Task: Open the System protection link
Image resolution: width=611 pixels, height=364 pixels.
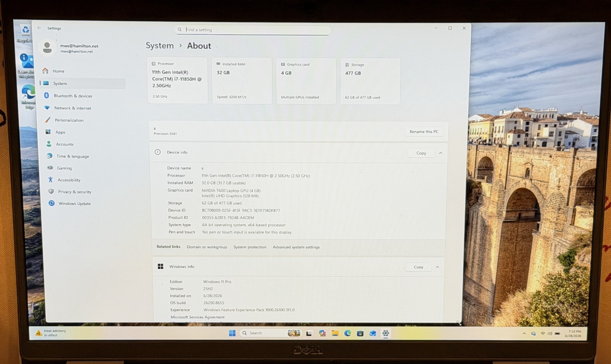Action: click(250, 247)
